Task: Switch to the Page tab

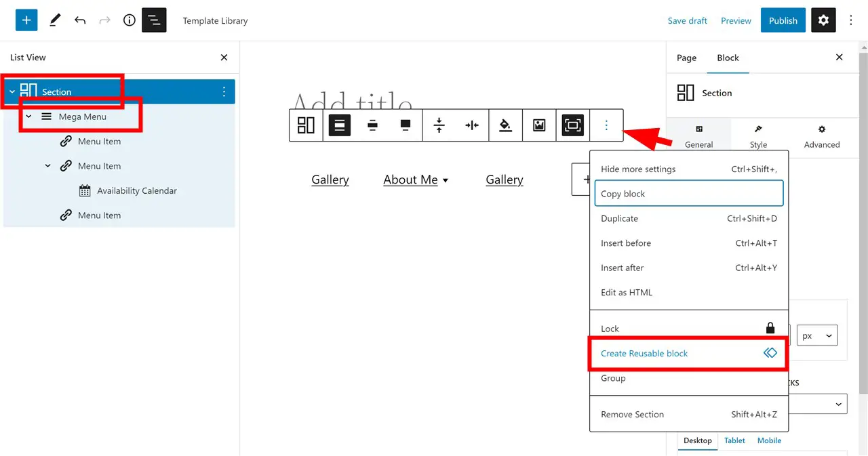Action: pyautogui.click(x=686, y=58)
